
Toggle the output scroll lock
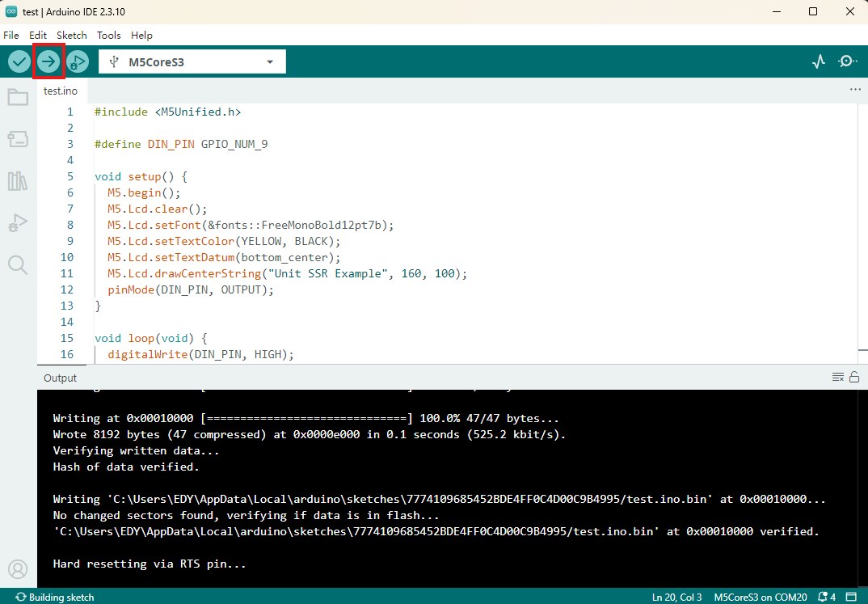tap(854, 377)
